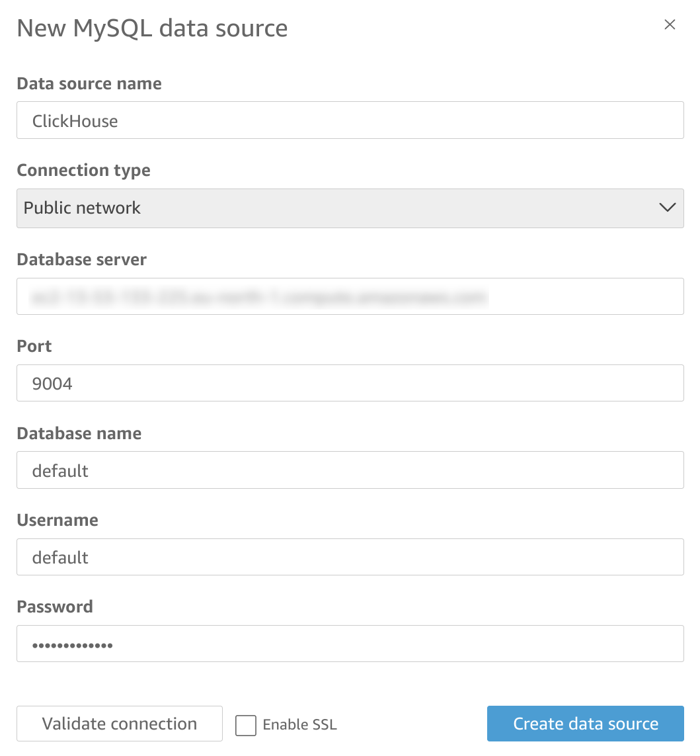Select the Username field
700x756 pixels.
click(350, 557)
